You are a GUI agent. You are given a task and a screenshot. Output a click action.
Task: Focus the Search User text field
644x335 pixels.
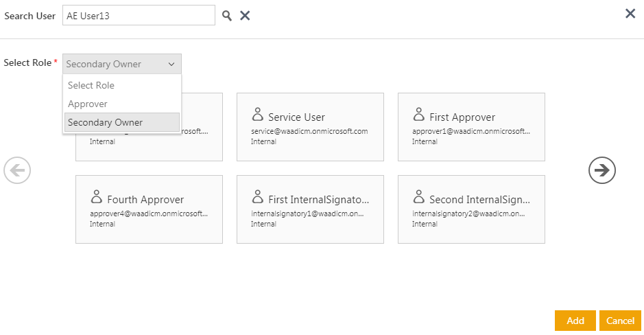coord(139,16)
